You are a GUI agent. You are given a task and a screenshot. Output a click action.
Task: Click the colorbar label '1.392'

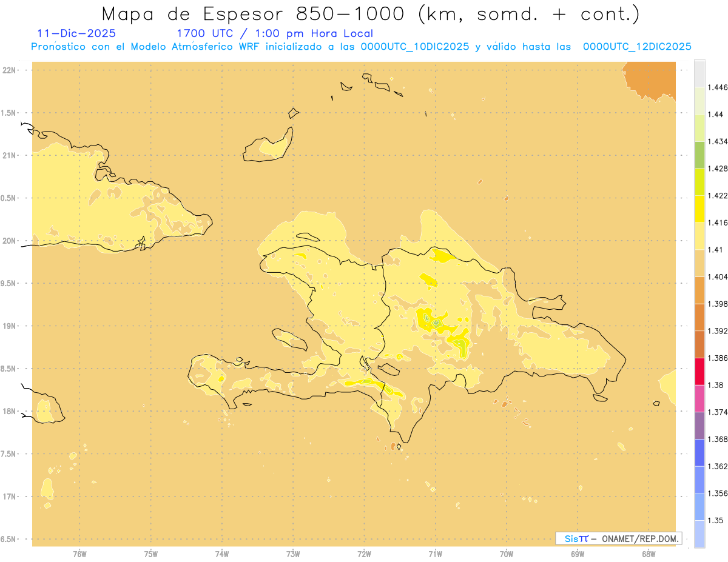pyautogui.click(x=718, y=331)
